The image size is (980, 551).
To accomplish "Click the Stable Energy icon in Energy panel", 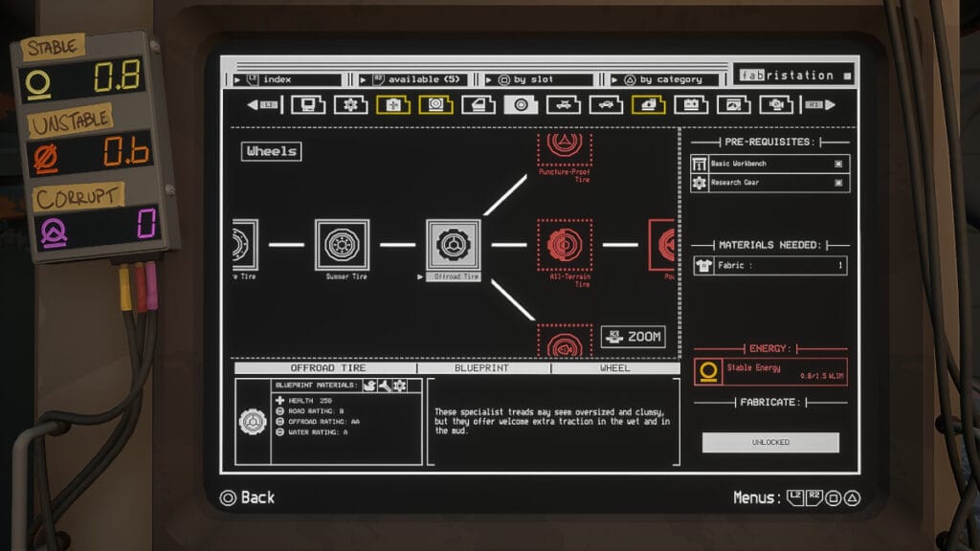I will pos(708,371).
